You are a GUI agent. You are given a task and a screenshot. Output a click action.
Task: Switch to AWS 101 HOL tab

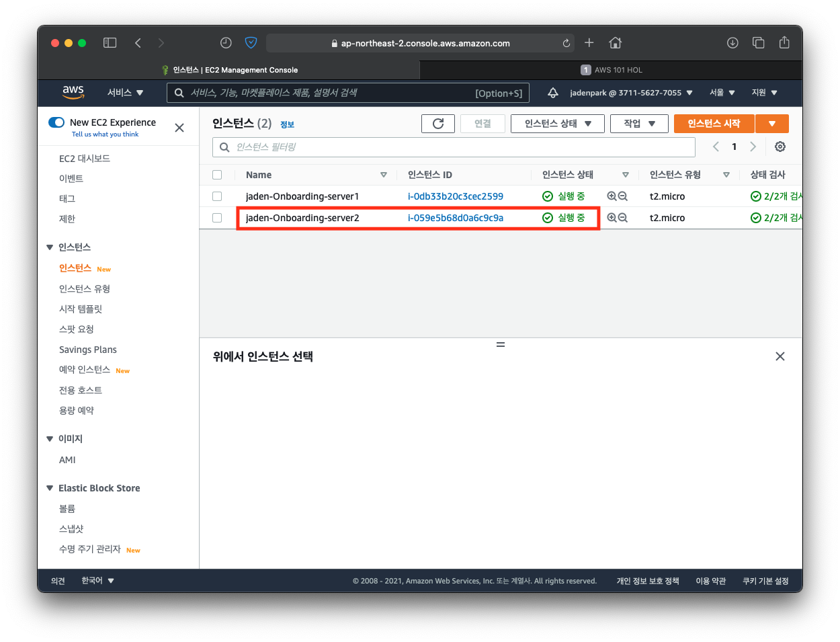[x=612, y=70]
